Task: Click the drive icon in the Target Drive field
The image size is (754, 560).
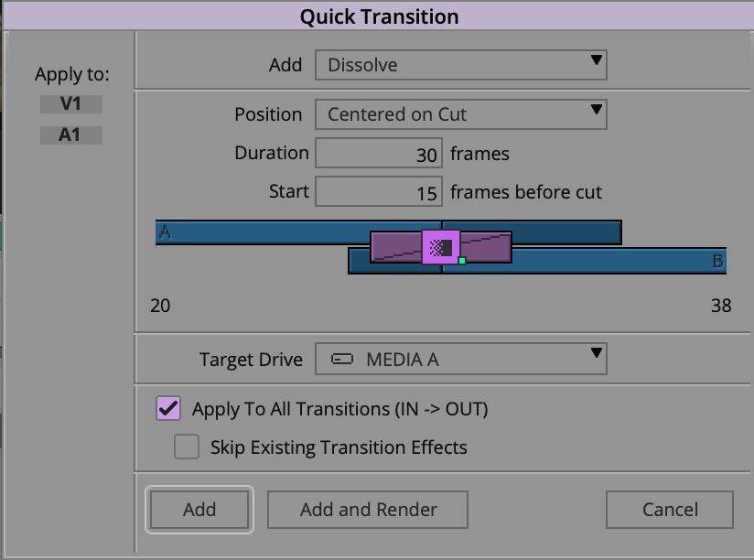Action: coord(342,359)
